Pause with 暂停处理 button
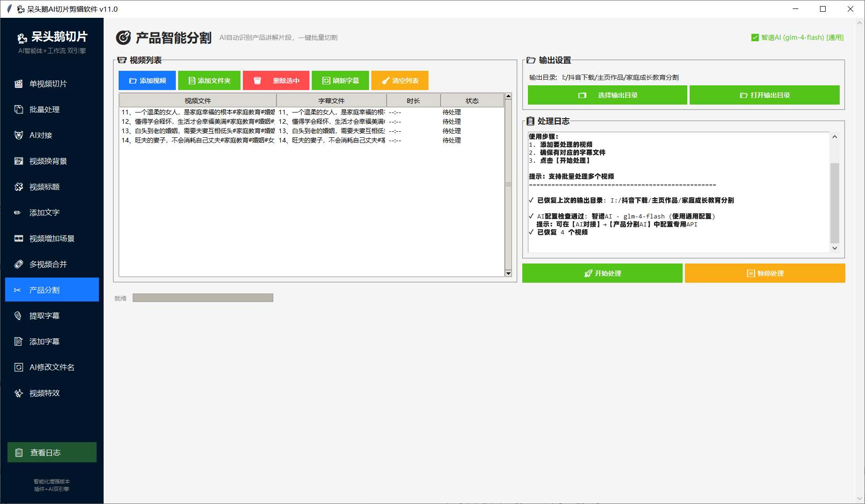Screen dimensions: 865x504 point(765,273)
